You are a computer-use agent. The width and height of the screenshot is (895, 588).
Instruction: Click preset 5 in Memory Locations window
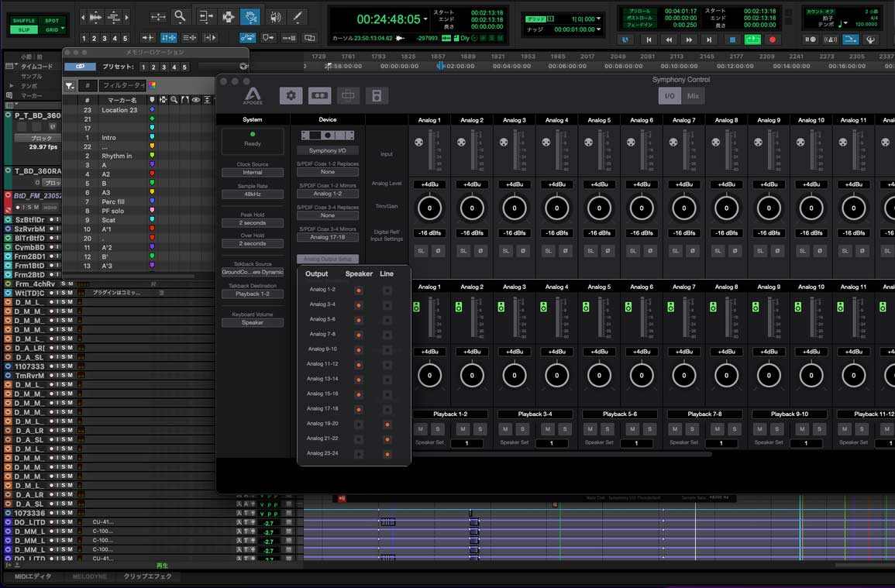click(x=184, y=67)
